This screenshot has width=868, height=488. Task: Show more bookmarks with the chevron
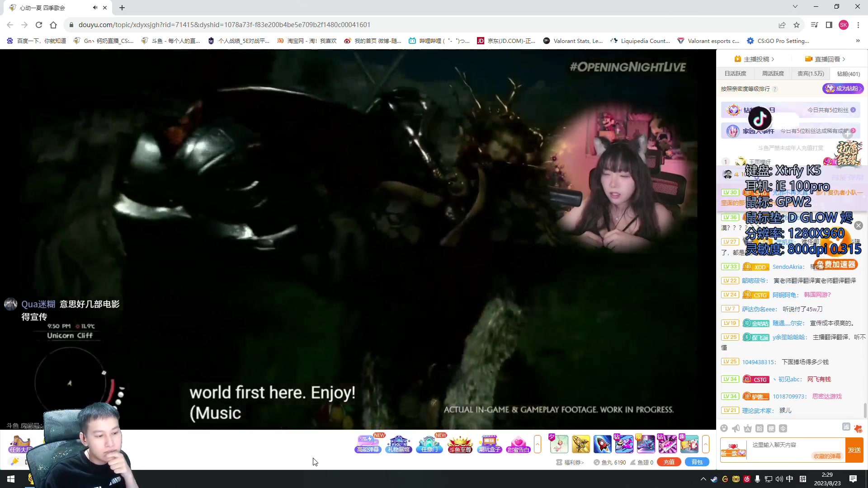pos(858,41)
